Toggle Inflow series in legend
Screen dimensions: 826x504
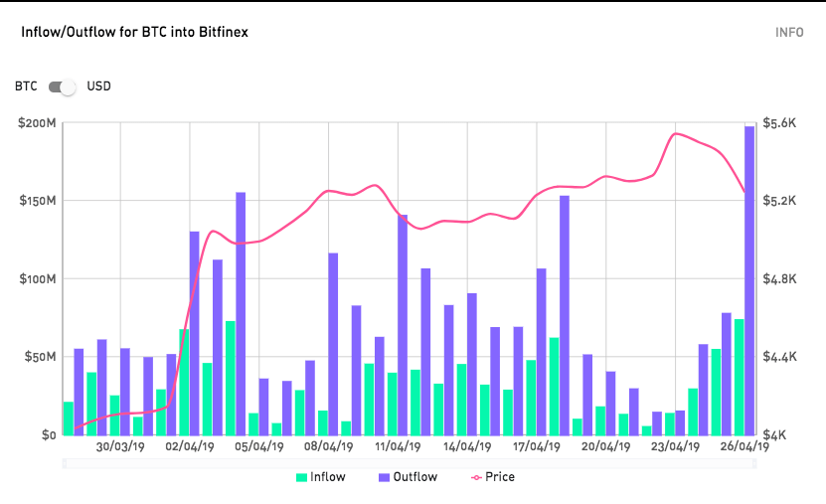coord(328,477)
